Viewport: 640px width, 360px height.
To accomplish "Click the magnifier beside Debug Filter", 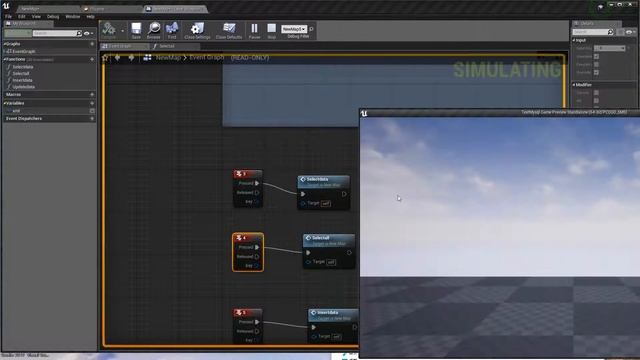I will (311, 29).
